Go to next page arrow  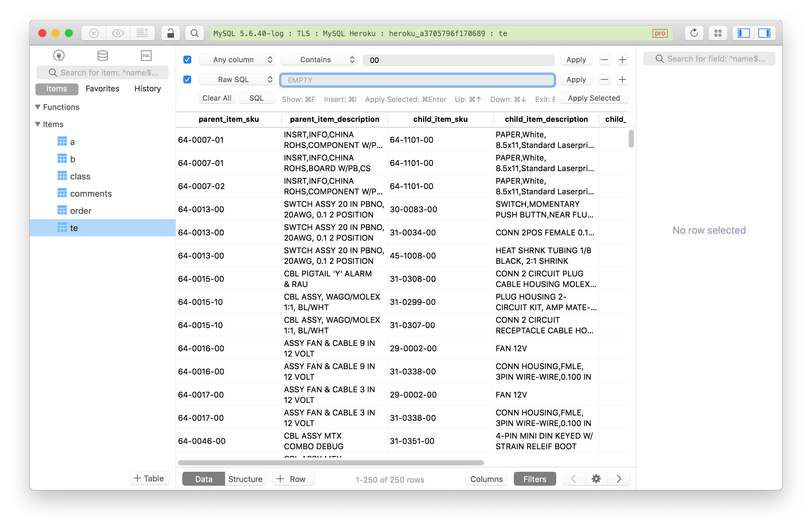(x=618, y=479)
